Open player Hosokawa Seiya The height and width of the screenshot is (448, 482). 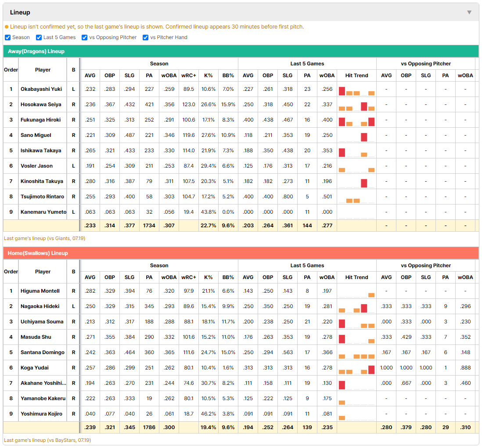point(41,104)
